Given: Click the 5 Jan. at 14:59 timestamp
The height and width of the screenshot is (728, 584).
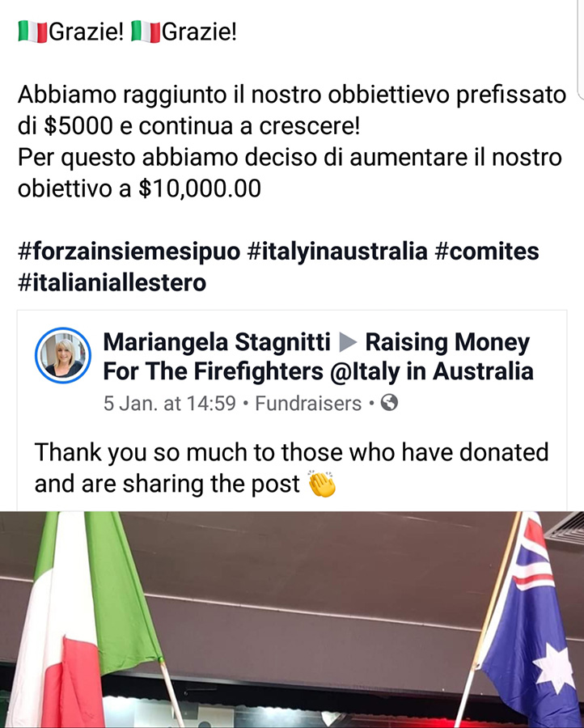Looking at the screenshot, I should coord(170,403).
